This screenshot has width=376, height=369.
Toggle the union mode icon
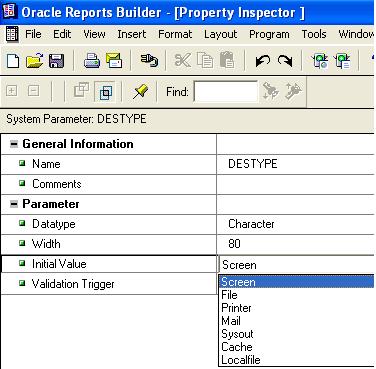pos(81,90)
